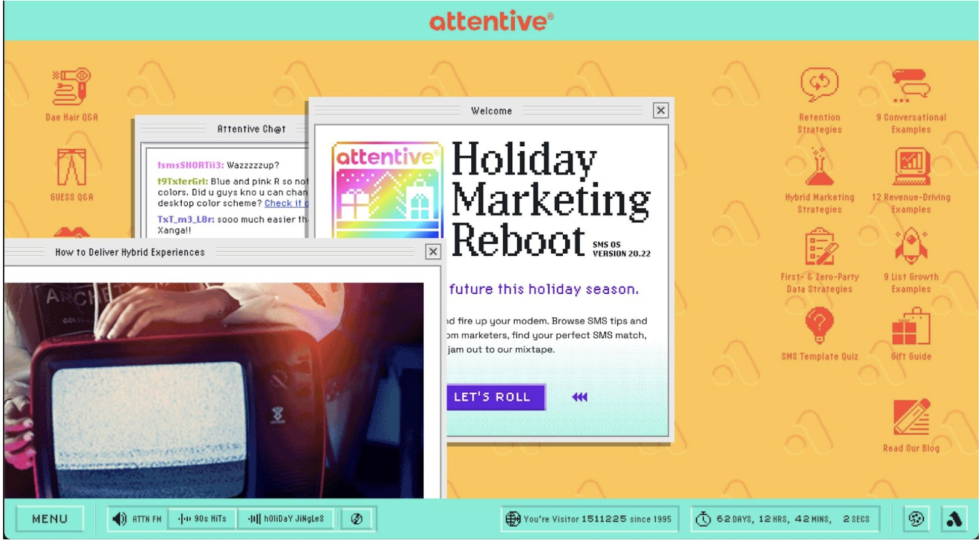This screenshot has width=980, height=543.
Task: Open First- & Zero-Party Data Strategies icon
Action: (819, 261)
